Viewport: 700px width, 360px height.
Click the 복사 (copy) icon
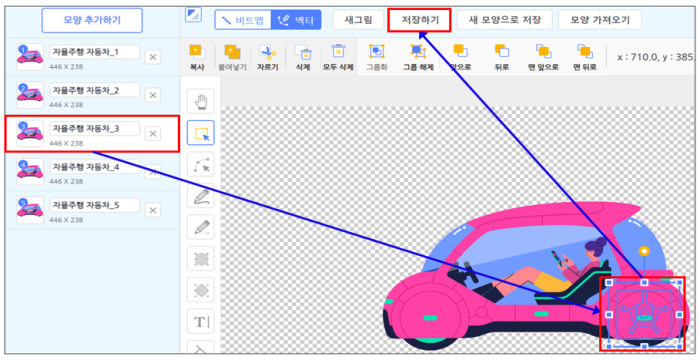click(x=197, y=52)
